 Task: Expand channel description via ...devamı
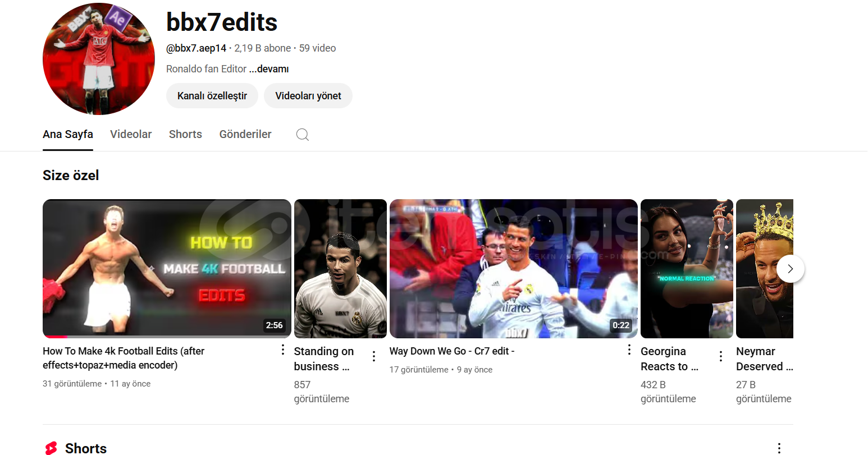point(269,69)
